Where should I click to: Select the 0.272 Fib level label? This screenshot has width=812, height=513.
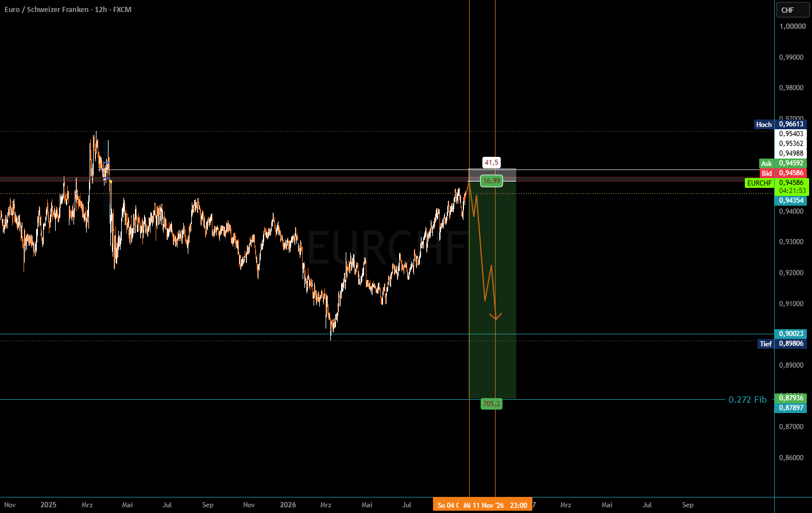coord(747,399)
